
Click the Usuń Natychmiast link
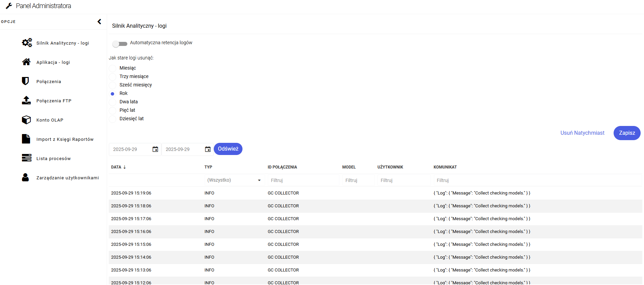click(x=582, y=133)
